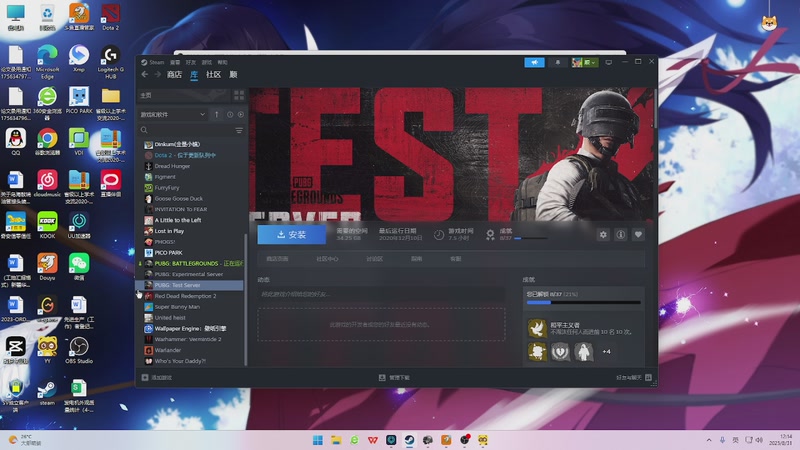Select the dove achievement icon
Viewport: 800px width, 450px height.
tap(537, 328)
